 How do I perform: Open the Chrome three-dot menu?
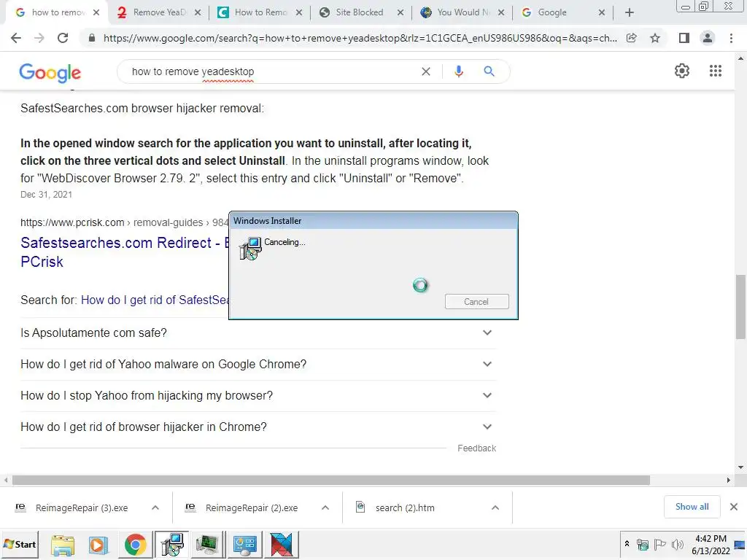tap(731, 38)
